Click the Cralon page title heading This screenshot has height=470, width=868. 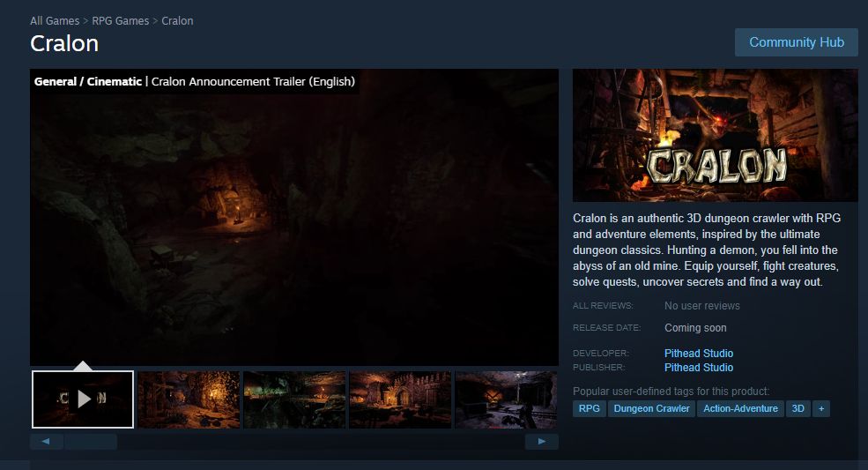click(x=64, y=43)
